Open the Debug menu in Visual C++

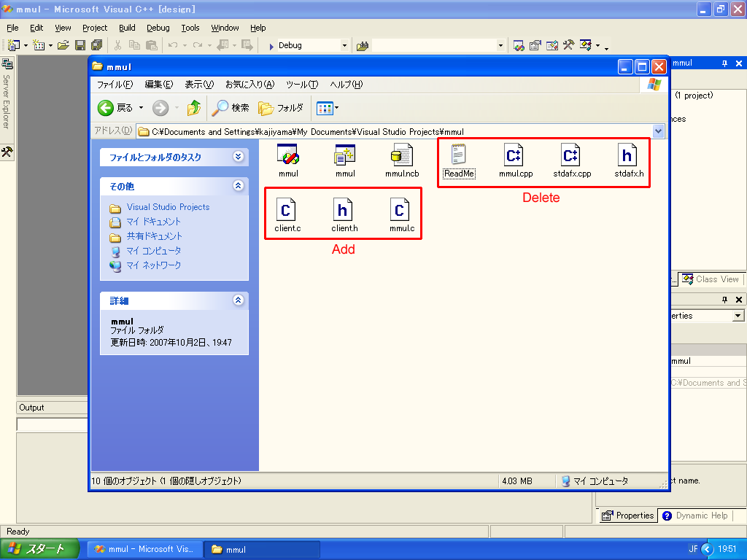coord(158,28)
